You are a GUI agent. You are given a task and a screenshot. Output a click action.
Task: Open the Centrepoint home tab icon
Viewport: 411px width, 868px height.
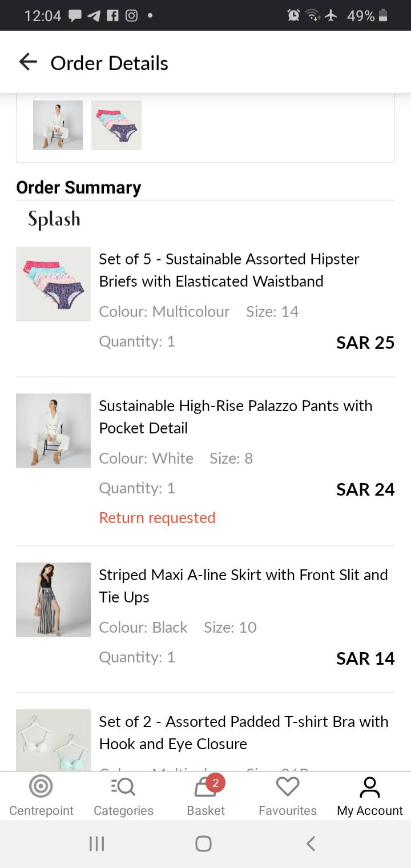[x=41, y=787]
